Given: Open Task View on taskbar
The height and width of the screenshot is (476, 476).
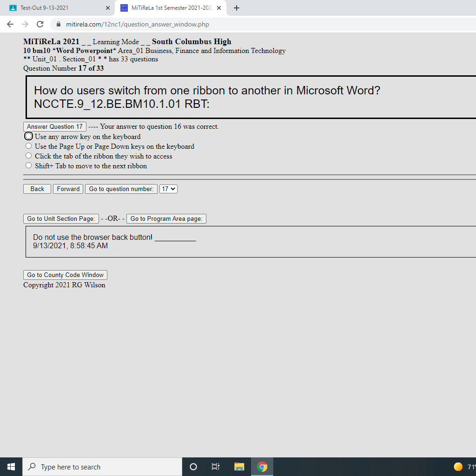Looking at the screenshot, I should (x=216, y=467).
